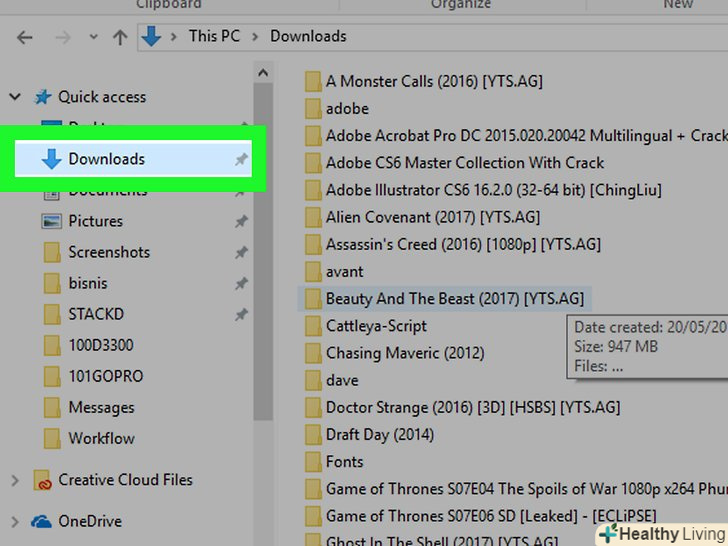Click the pin icon next to Pictures
Viewport: 728px width, 546px height.
click(241, 221)
